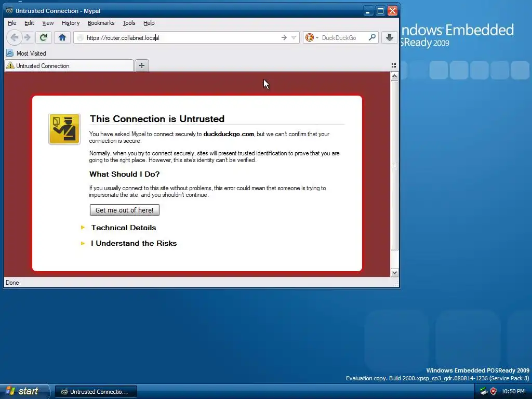Click the red security shield tray icon
The width and height of the screenshot is (532, 399).
494,391
